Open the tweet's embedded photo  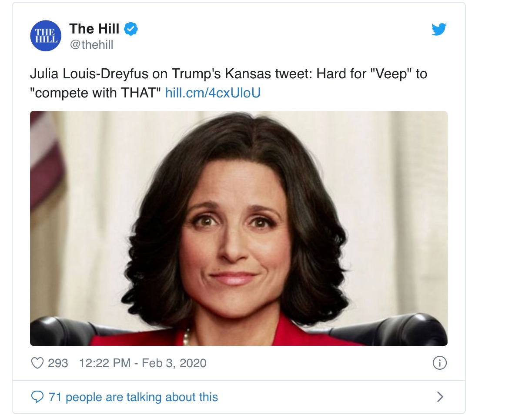[x=238, y=228]
